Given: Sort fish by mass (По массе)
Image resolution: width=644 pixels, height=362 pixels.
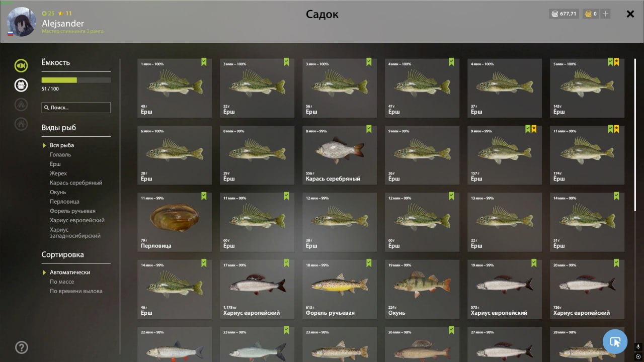Looking at the screenshot, I should click(61, 282).
